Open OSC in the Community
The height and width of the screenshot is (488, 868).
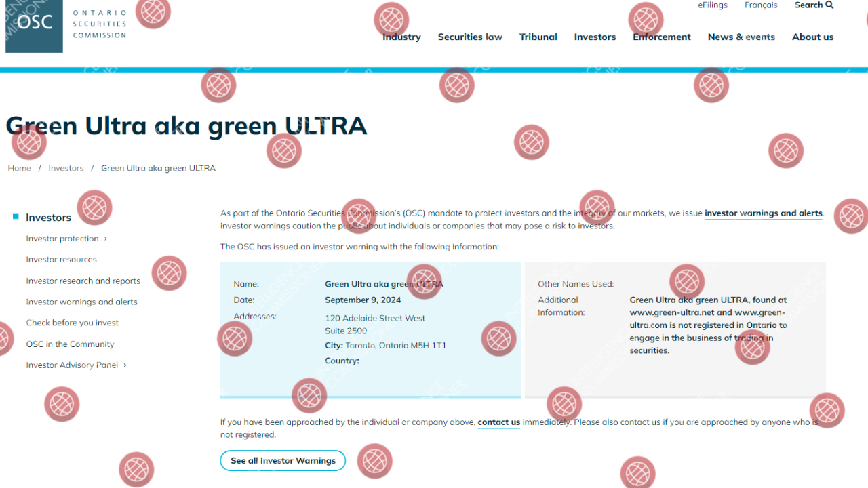click(x=70, y=344)
